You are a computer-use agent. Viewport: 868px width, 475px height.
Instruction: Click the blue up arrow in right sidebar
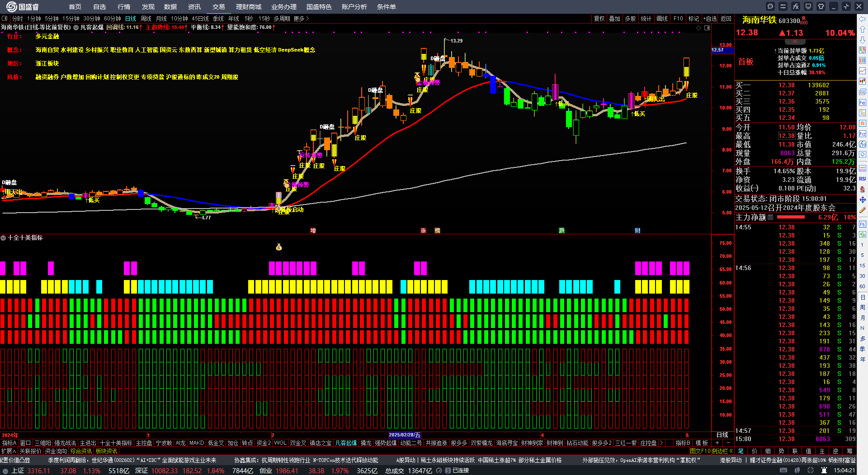tap(863, 29)
